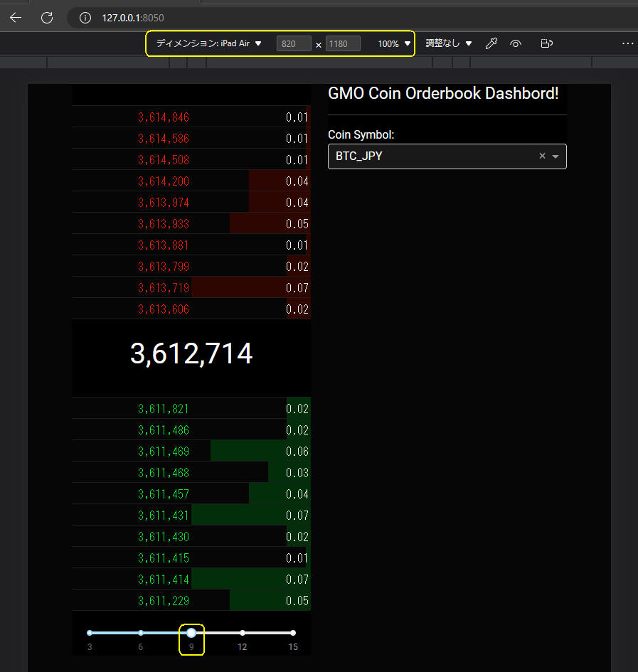Screen dimensions: 638x672
Task: Click the height field showing 1180
Action: (343, 43)
